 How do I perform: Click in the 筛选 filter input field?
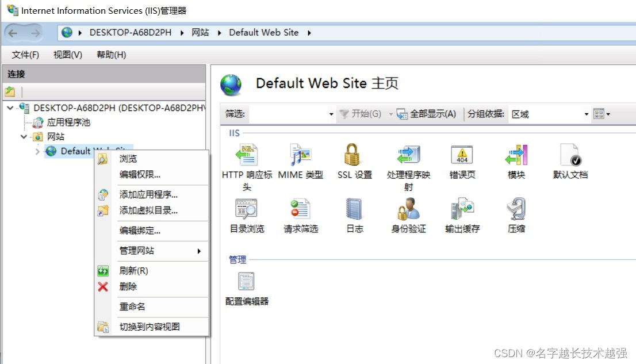click(x=289, y=114)
